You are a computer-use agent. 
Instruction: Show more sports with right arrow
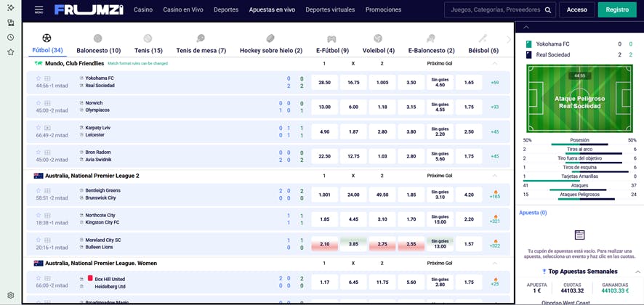pos(509,39)
